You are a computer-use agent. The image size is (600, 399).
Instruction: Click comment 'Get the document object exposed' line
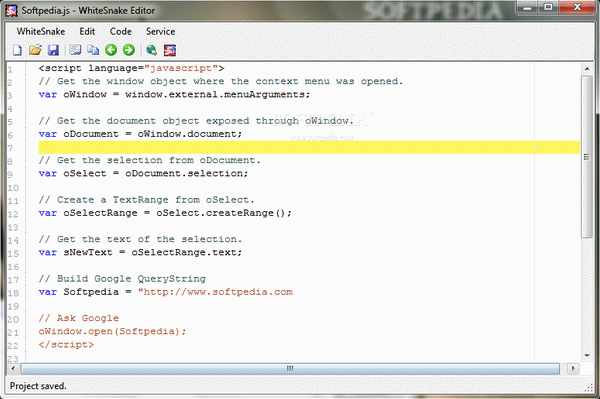tap(196, 121)
